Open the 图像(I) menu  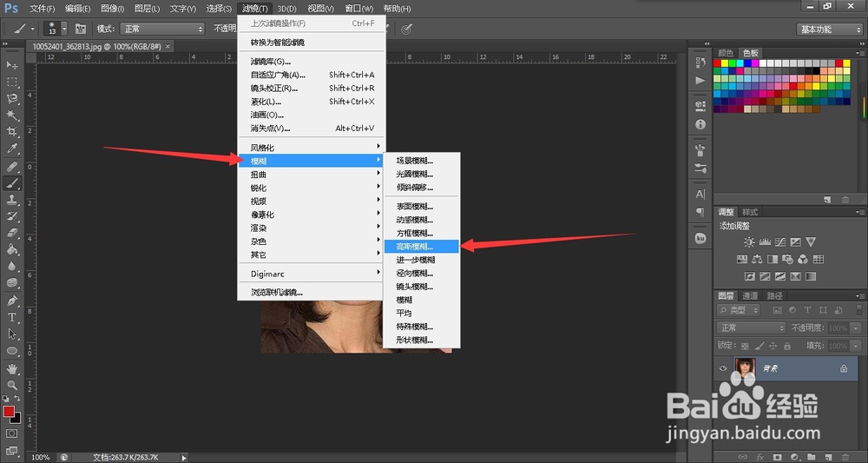(x=113, y=9)
